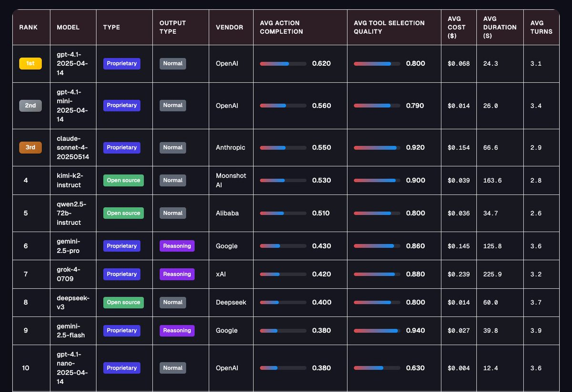This screenshot has height=392, width=572.
Task: Click the action completion bar showing 0.430
Action: point(283,246)
